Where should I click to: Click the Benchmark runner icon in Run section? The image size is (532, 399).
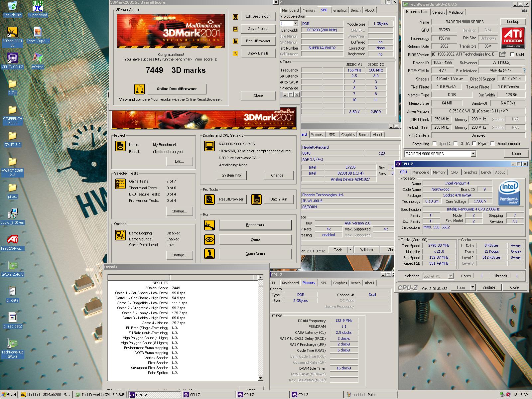pyautogui.click(x=209, y=225)
